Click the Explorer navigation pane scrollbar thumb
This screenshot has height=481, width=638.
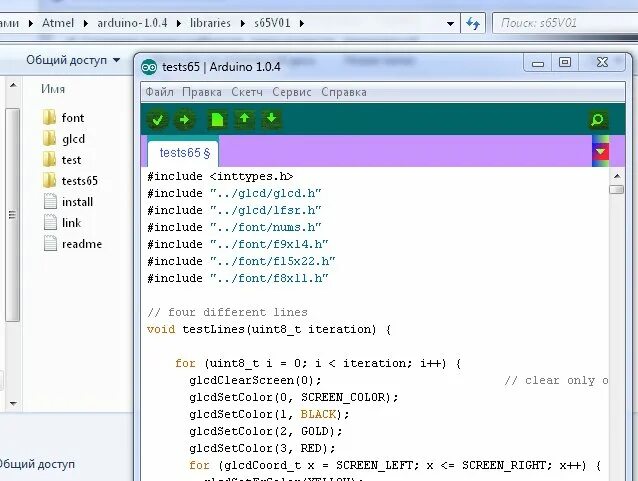(13, 215)
